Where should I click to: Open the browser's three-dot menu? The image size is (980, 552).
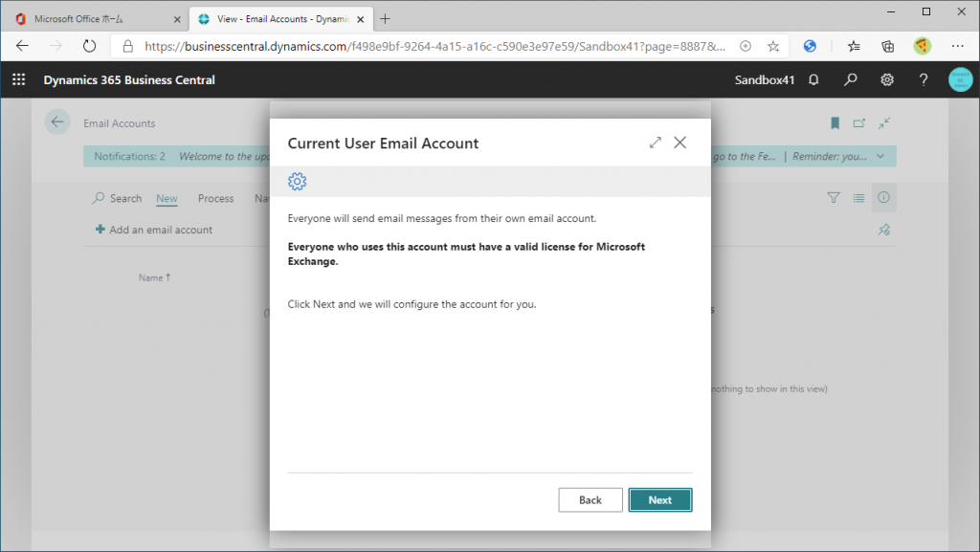tap(958, 46)
